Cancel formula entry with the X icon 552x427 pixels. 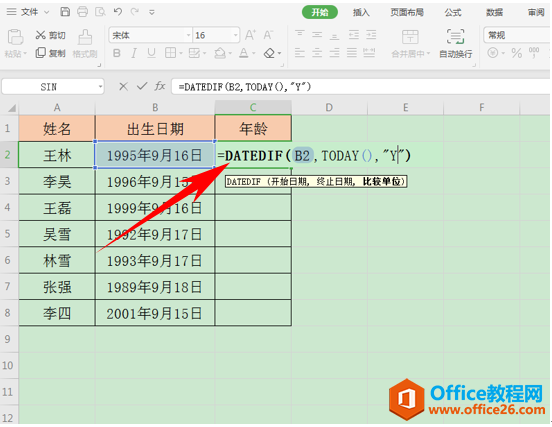coord(123,86)
